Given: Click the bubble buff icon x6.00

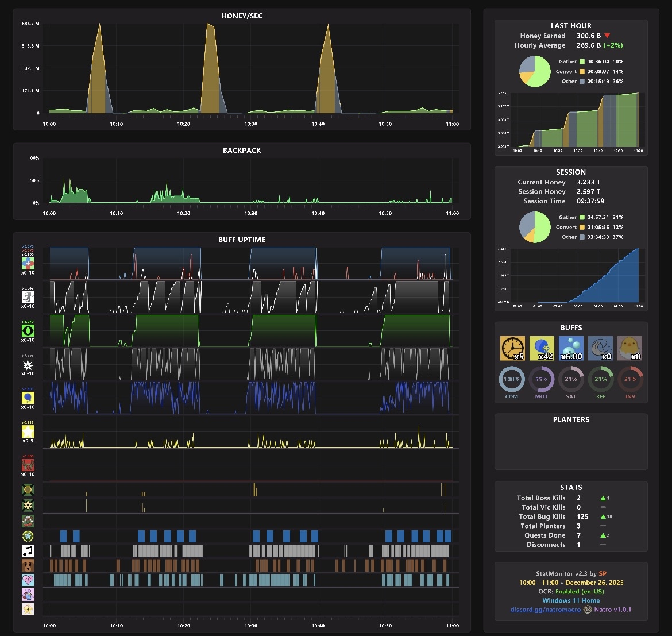Looking at the screenshot, I should pos(571,348).
